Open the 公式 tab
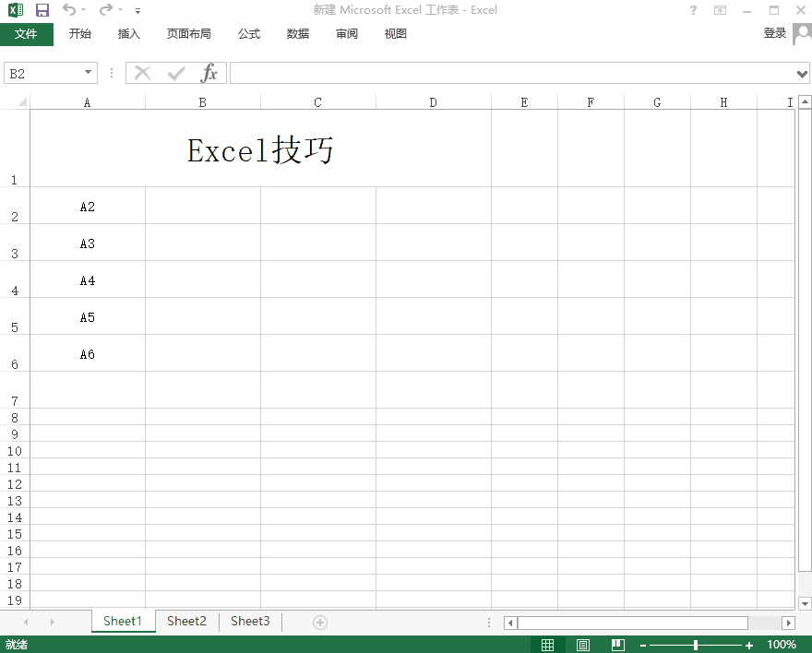The width and height of the screenshot is (812, 653). pyautogui.click(x=249, y=34)
